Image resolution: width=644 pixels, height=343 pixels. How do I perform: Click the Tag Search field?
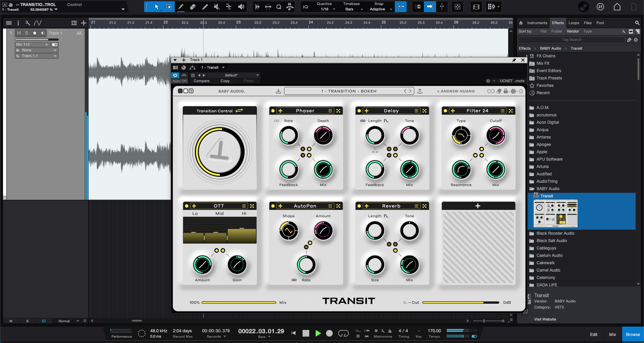point(572,40)
